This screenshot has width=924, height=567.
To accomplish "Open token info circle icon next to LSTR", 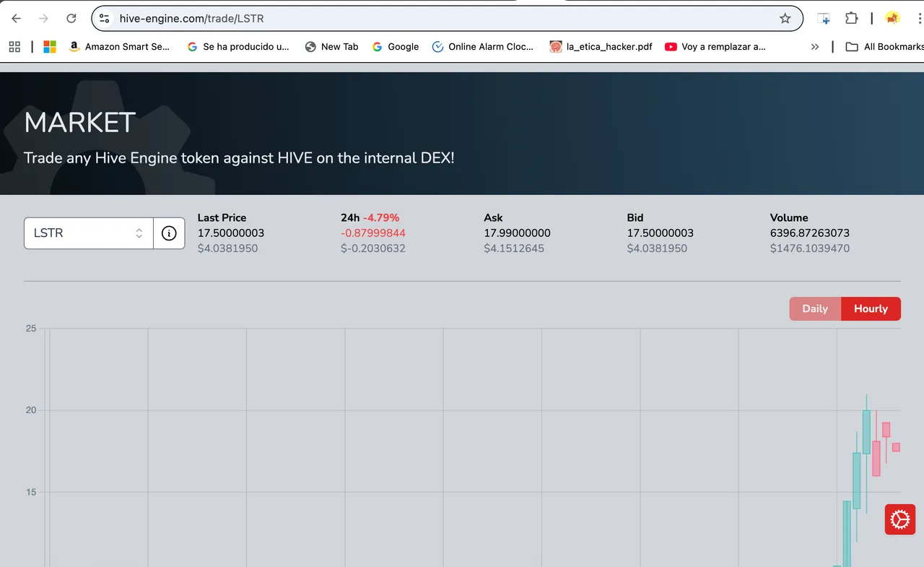I will tap(169, 233).
